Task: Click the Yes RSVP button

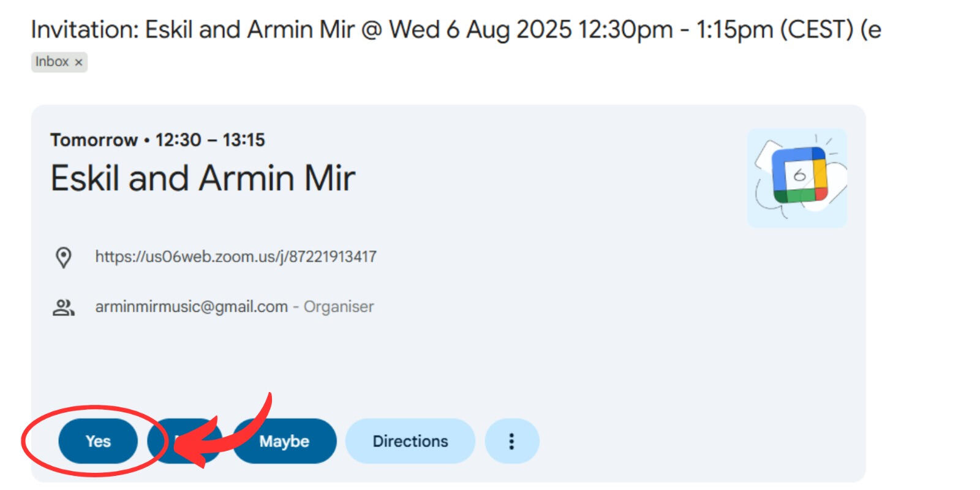Action: (x=98, y=441)
